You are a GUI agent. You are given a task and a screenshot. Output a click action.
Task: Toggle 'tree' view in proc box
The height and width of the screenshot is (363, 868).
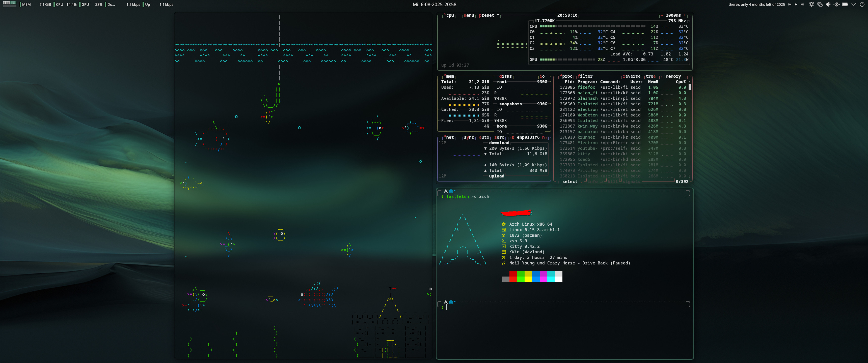(x=651, y=76)
